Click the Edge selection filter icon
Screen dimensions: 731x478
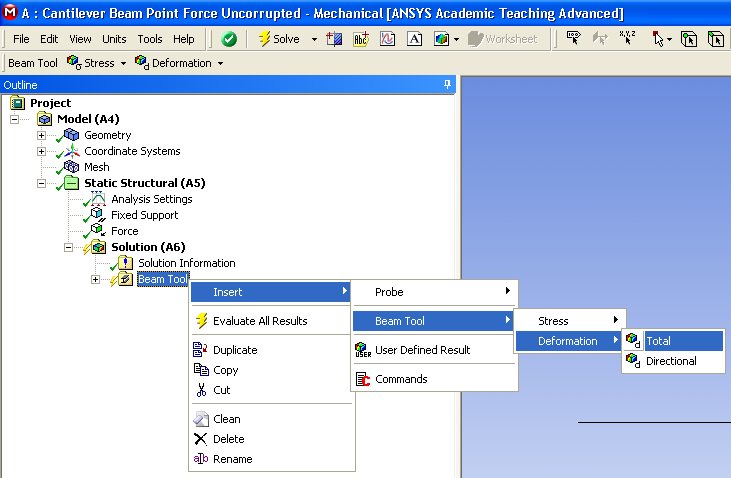(715, 39)
